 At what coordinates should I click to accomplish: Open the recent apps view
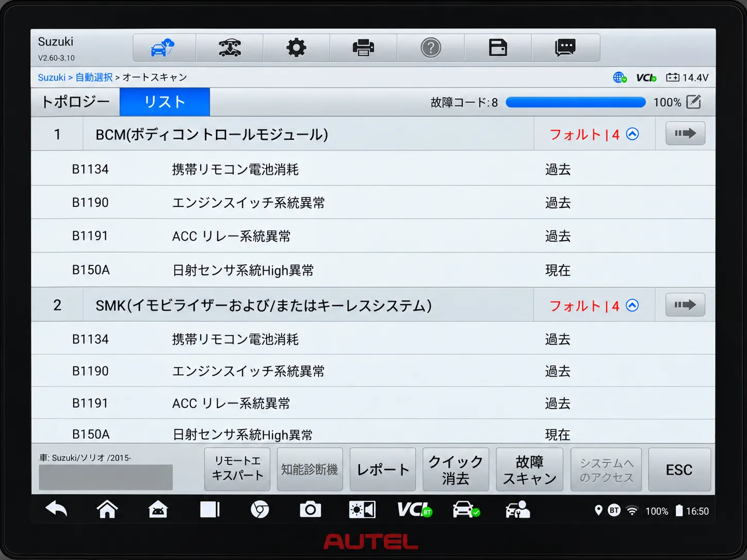[209, 510]
